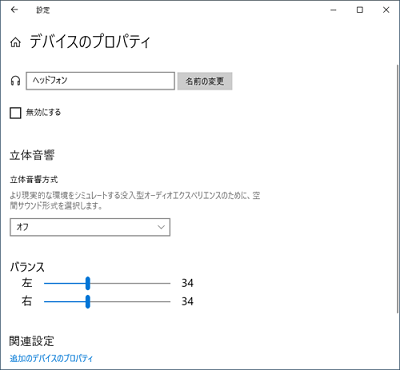Screen dimensions: 400x370
Task: Click the 関連設定 heading
Action: pyautogui.click(x=32, y=341)
